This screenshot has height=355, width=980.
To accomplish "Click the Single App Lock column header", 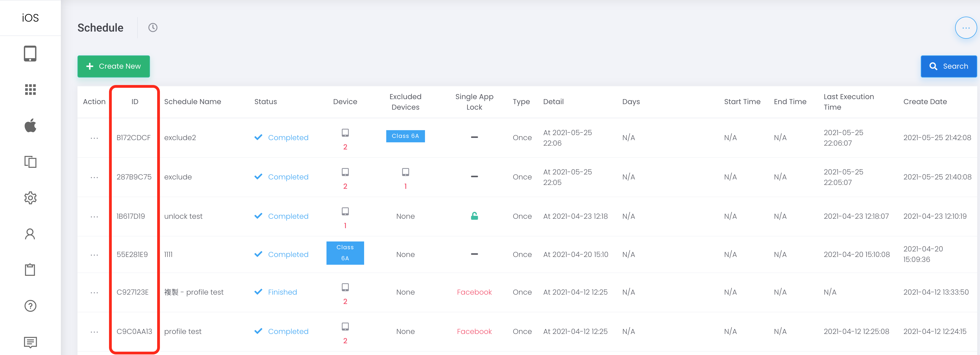I will (x=474, y=102).
